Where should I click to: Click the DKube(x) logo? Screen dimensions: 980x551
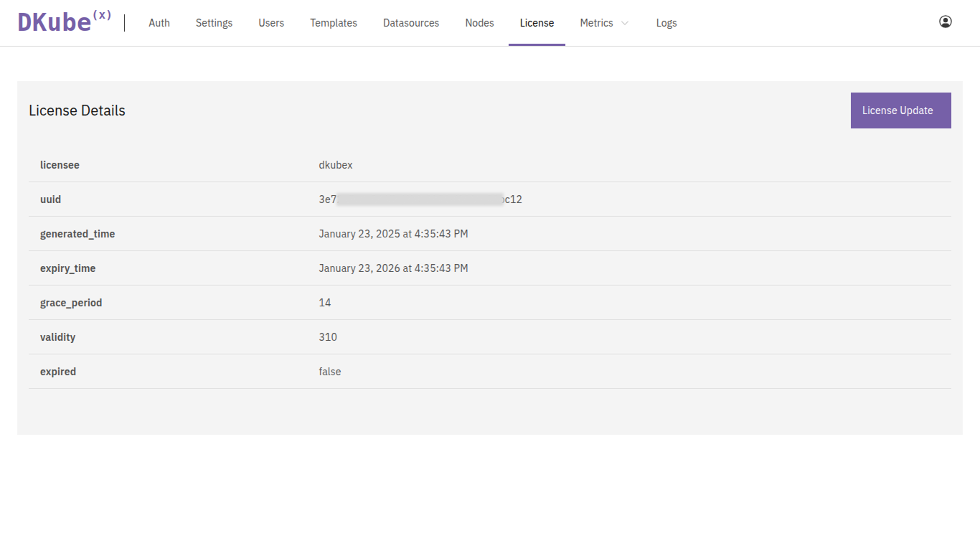64,22
